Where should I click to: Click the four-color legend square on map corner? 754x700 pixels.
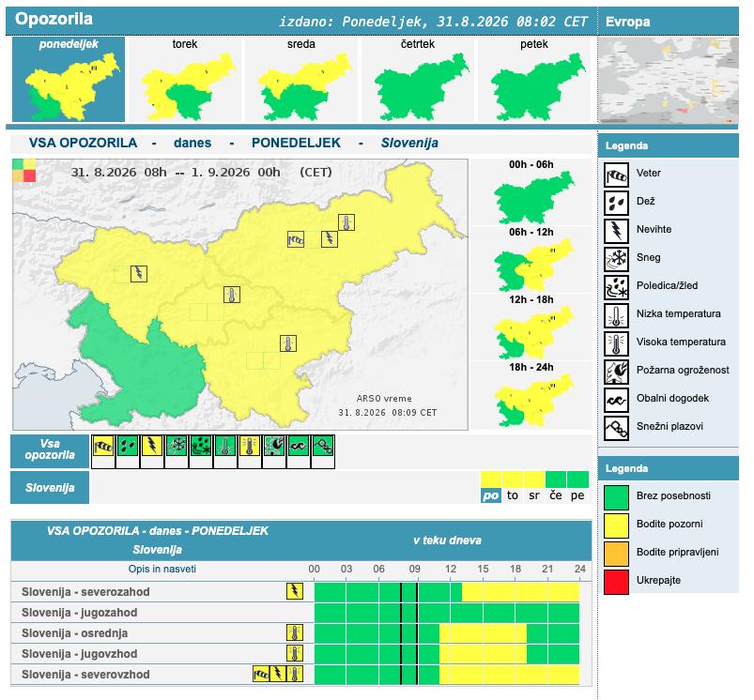24,171
